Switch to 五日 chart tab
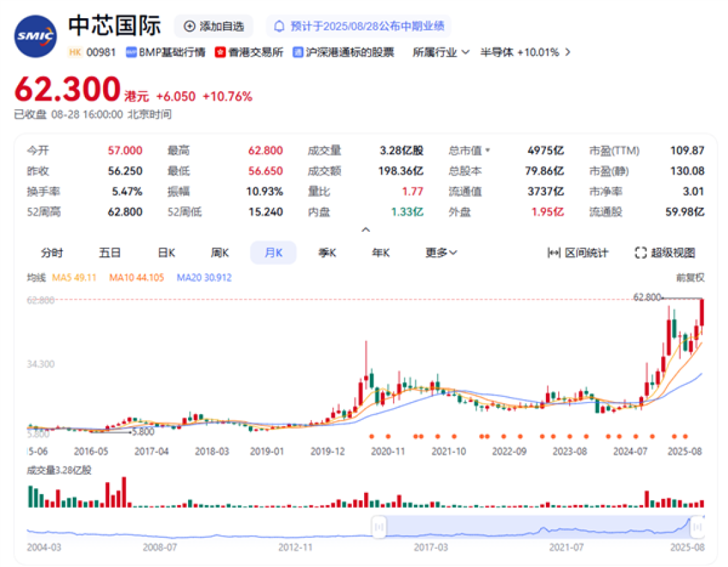The height and width of the screenshot is (567, 728). click(110, 253)
